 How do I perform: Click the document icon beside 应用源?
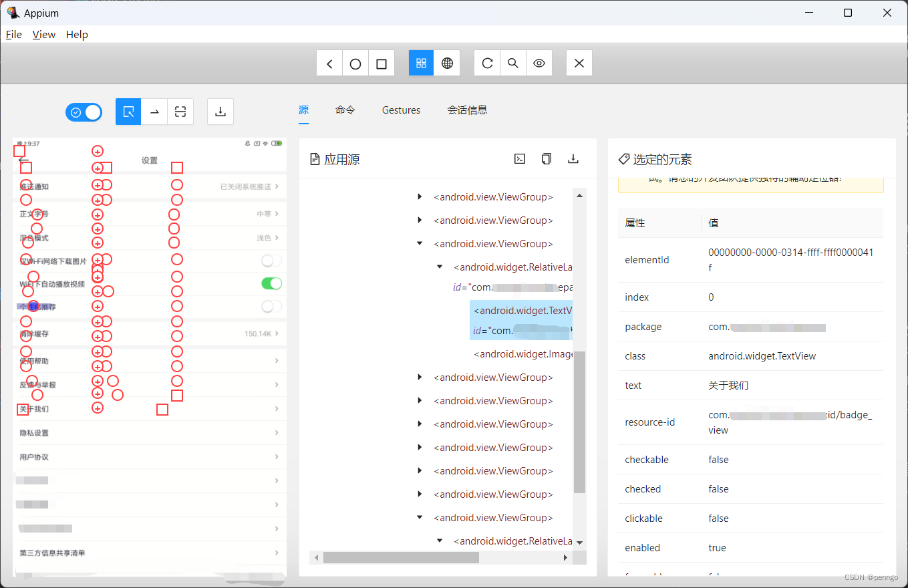315,159
